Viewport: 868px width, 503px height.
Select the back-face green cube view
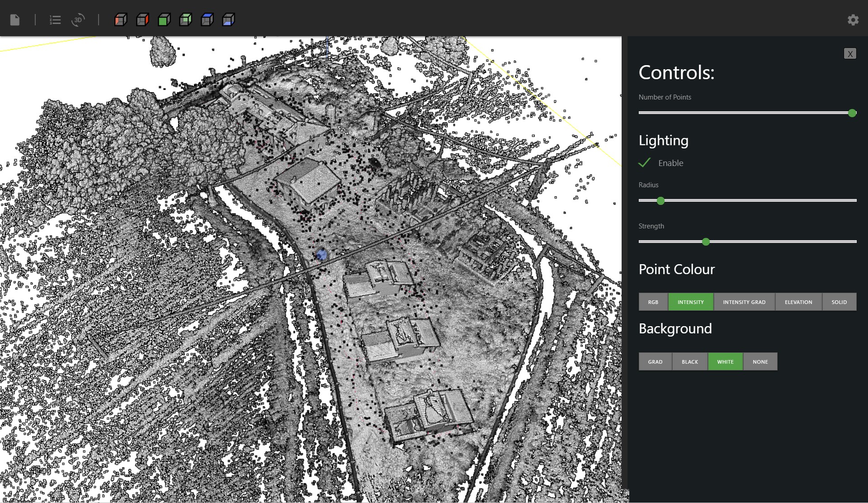point(185,20)
